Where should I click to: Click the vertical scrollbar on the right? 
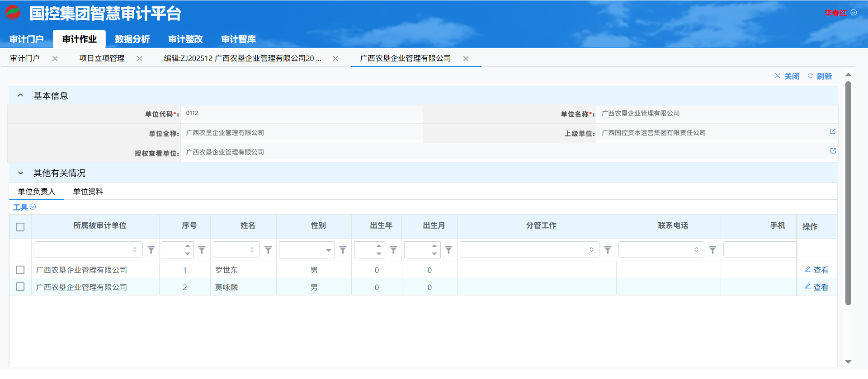848,193
